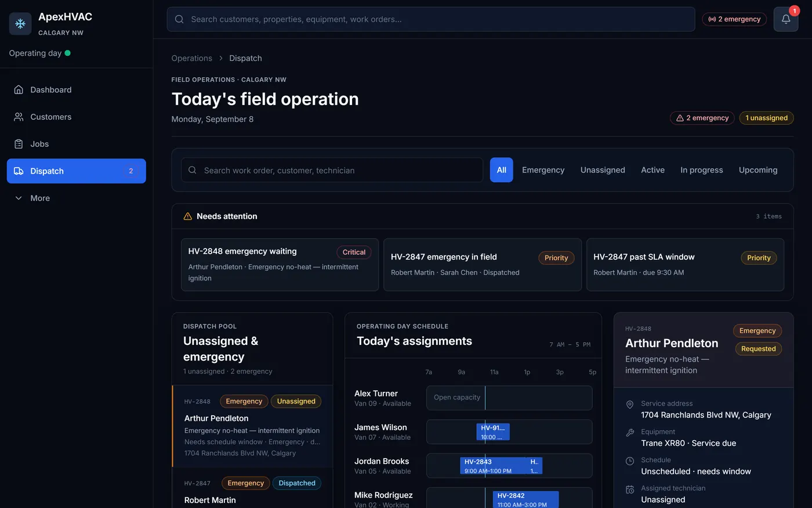The height and width of the screenshot is (508, 812).
Task: Show Upcoming work orders
Action: coord(758,170)
